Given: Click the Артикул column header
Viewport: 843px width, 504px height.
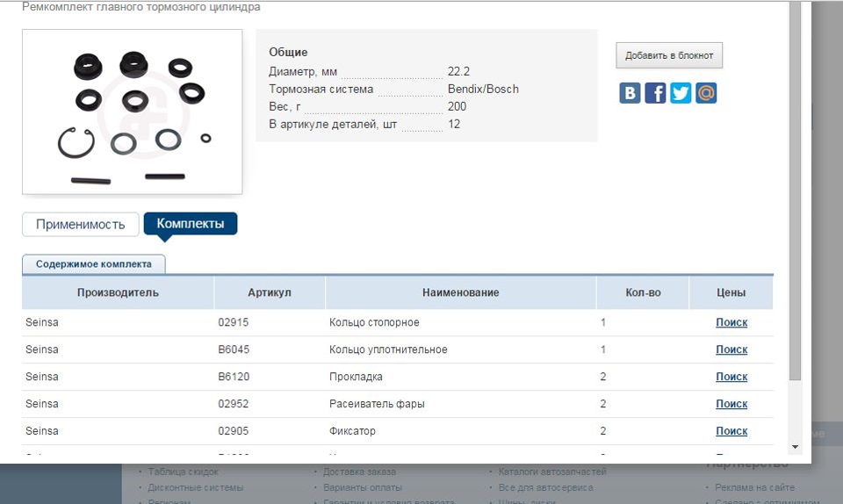Looking at the screenshot, I should [x=270, y=292].
